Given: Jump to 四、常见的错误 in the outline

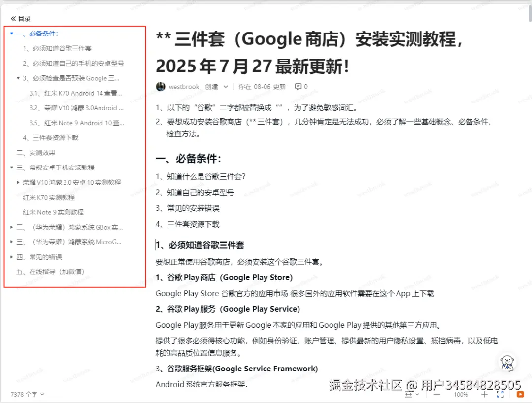Looking at the screenshot, I should click(39, 257).
